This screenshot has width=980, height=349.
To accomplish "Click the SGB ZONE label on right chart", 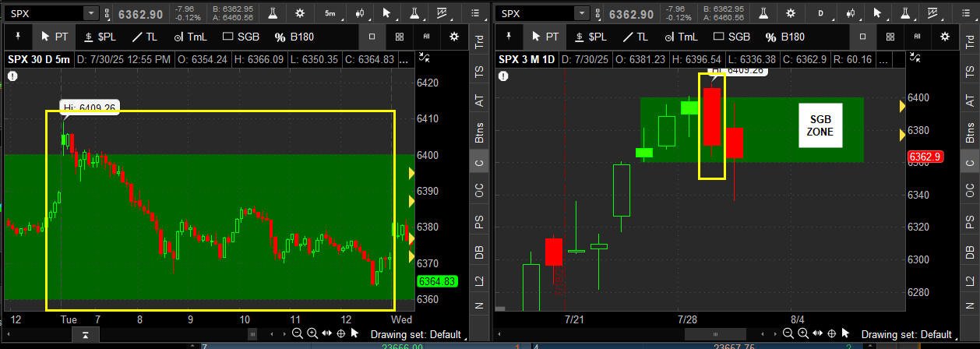I will (821, 125).
